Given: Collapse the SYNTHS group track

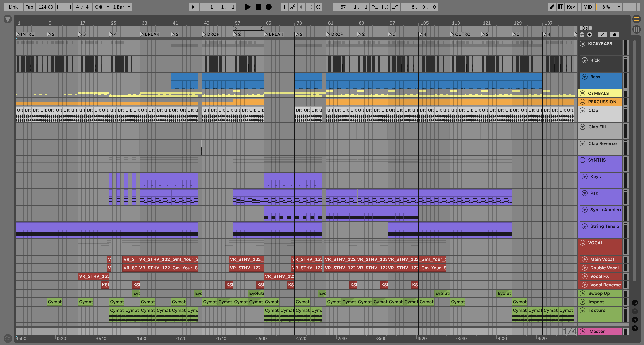Looking at the screenshot, I should tap(582, 160).
